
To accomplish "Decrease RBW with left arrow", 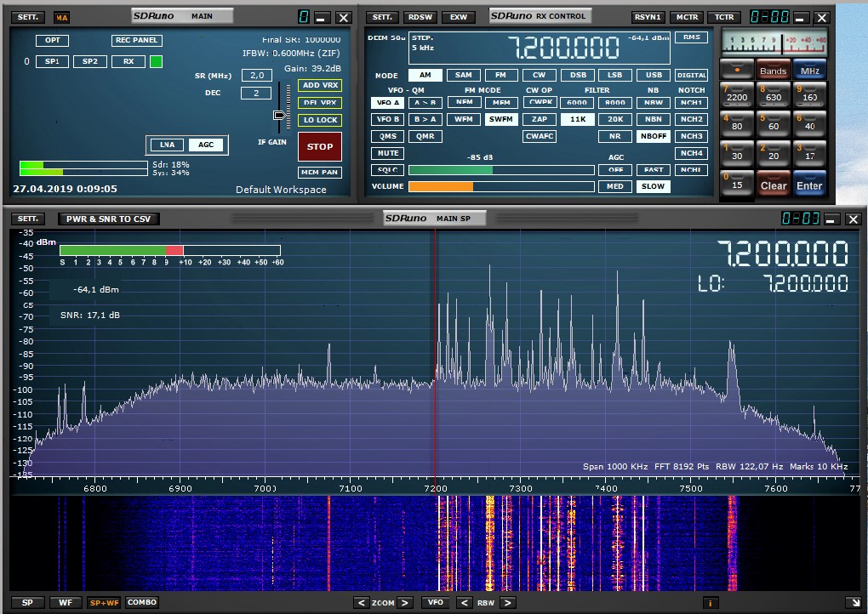I will tap(465, 602).
